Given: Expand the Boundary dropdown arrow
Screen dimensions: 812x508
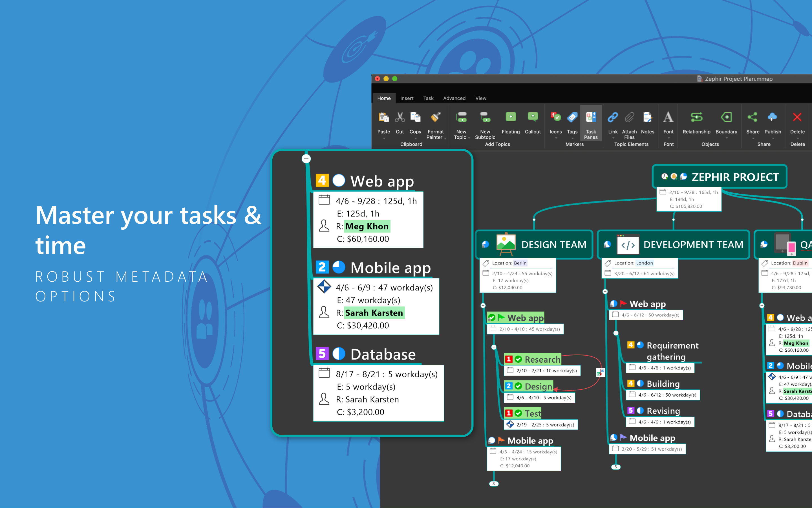Looking at the screenshot, I should click(727, 138).
